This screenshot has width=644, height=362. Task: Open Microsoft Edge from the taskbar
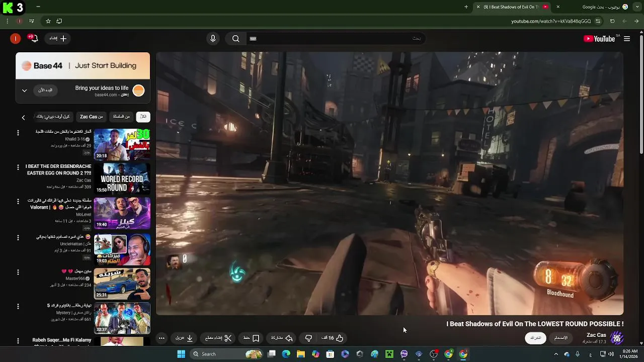click(286, 354)
